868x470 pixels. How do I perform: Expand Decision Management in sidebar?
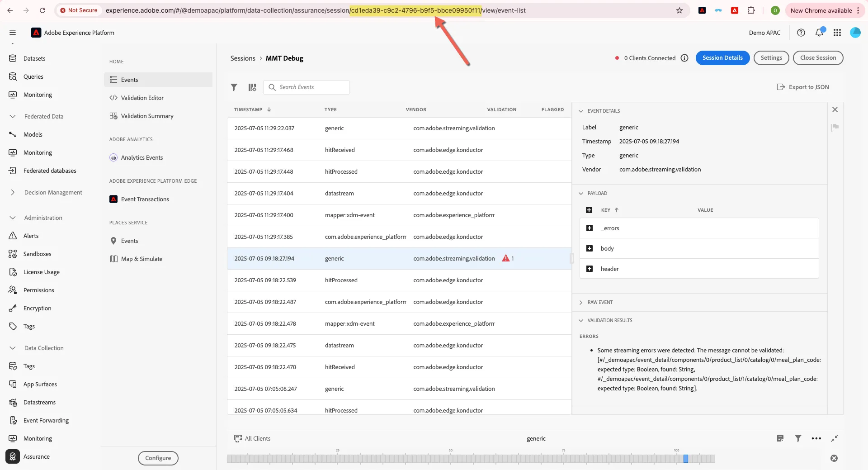coord(13,192)
